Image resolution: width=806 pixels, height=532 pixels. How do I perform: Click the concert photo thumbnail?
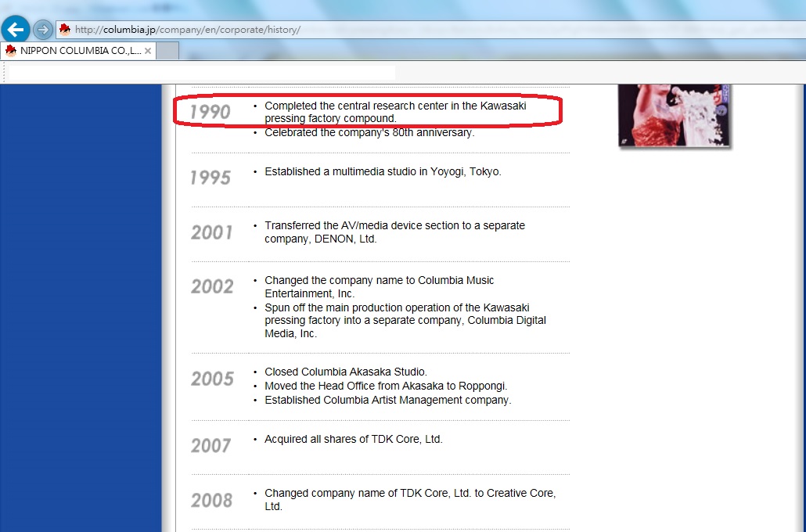(x=674, y=116)
